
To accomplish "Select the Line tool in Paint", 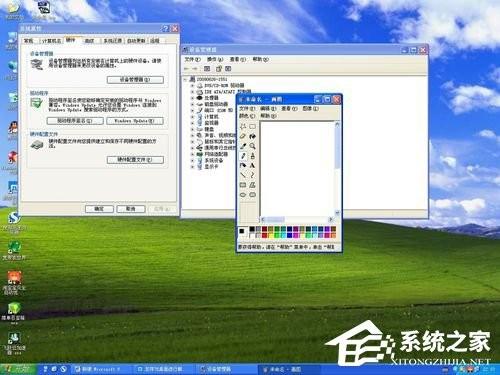I will click(x=243, y=175).
